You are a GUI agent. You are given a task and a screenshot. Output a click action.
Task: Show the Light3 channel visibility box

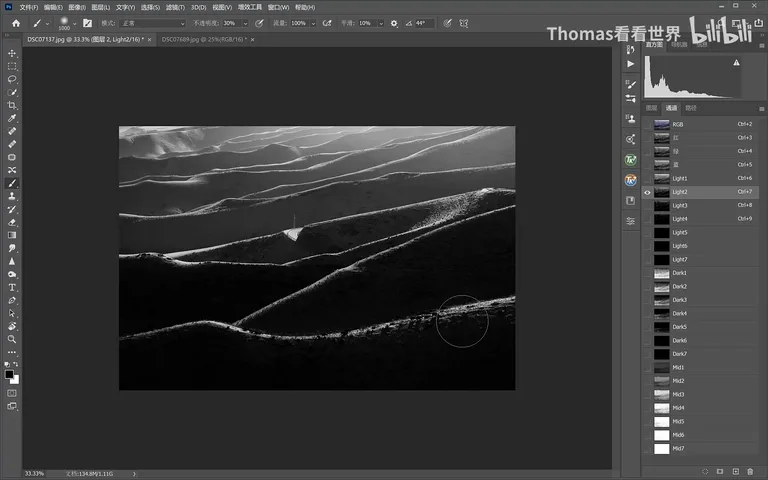[647, 206]
